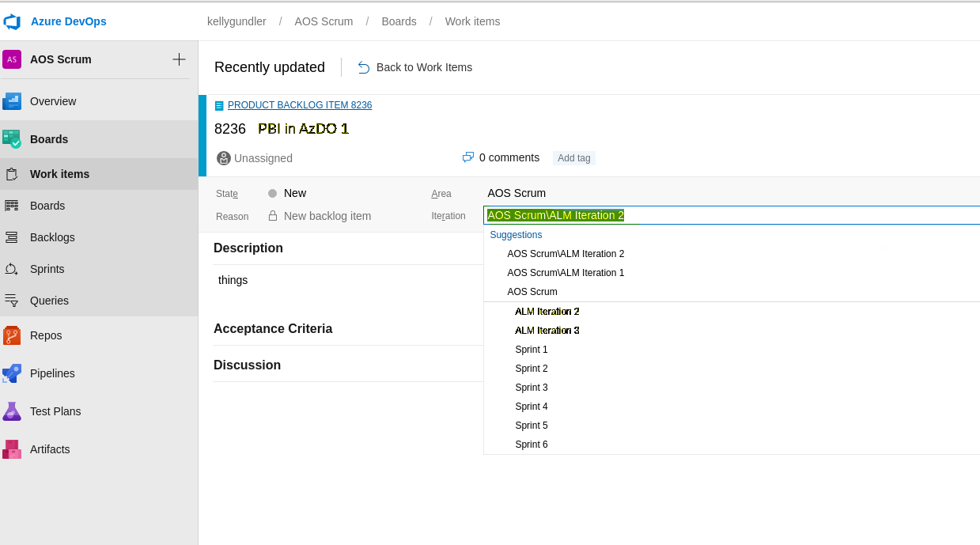Select AOS Scrum\ALM Iteration 1 from suggestions
Screen dimensions: 980x545
pyautogui.click(x=566, y=272)
